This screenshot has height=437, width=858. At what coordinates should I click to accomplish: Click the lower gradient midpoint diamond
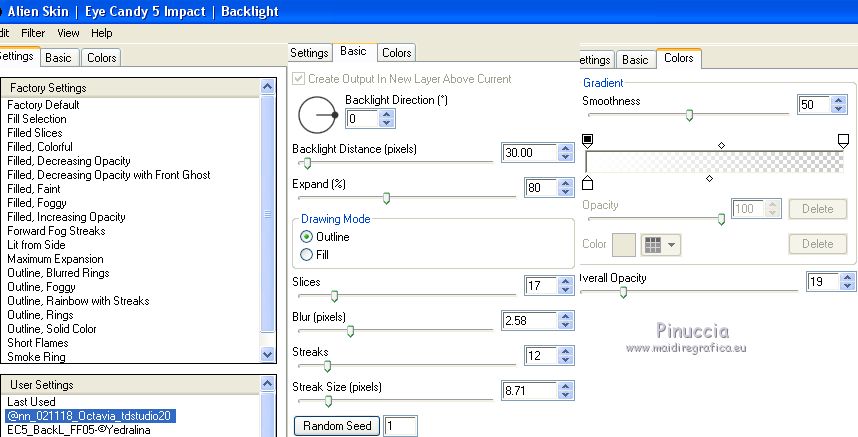pos(710,178)
